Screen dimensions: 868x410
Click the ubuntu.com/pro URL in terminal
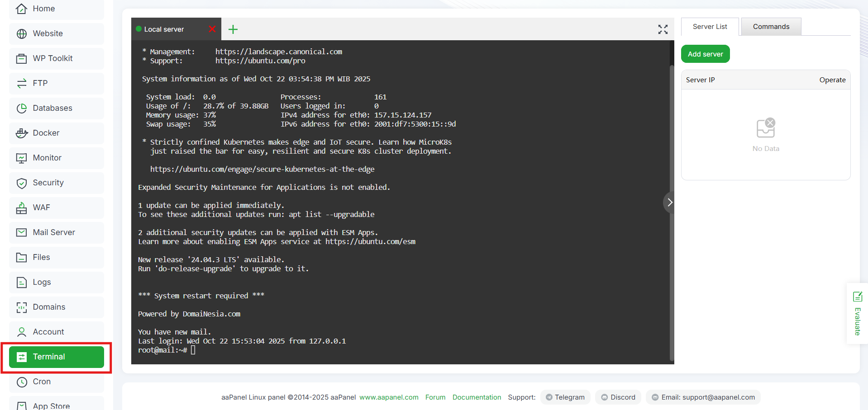[260, 61]
